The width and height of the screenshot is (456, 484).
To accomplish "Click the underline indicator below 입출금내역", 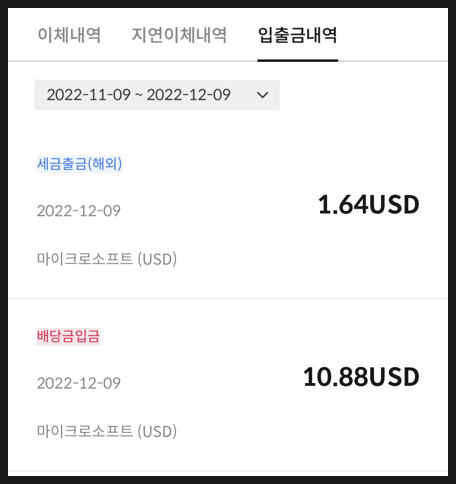I will click(x=298, y=60).
